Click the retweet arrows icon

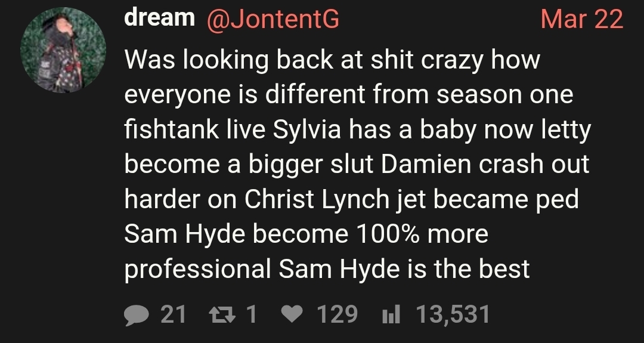(x=222, y=315)
